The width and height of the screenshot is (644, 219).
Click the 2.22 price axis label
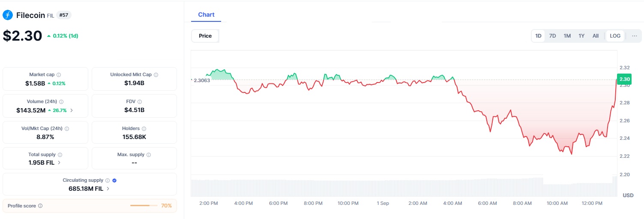coord(625,156)
